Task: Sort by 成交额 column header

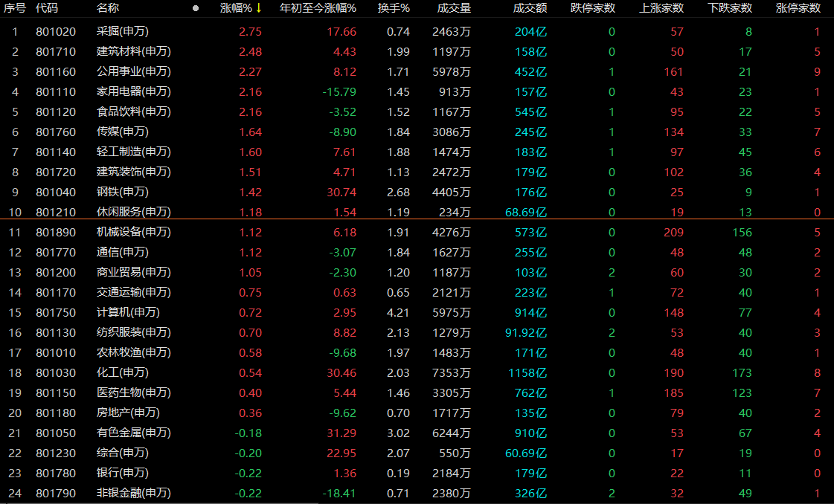Action: pyautogui.click(x=530, y=8)
